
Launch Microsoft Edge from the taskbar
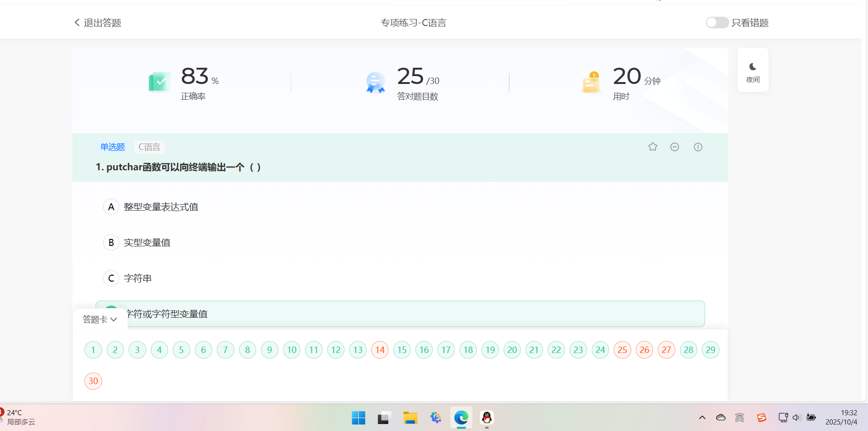(x=460, y=418)
